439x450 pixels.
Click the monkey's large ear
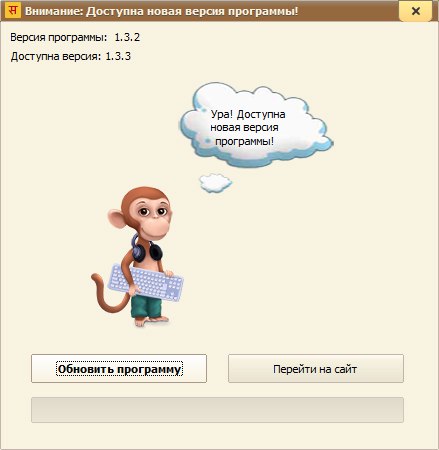[x=118, y=219]
